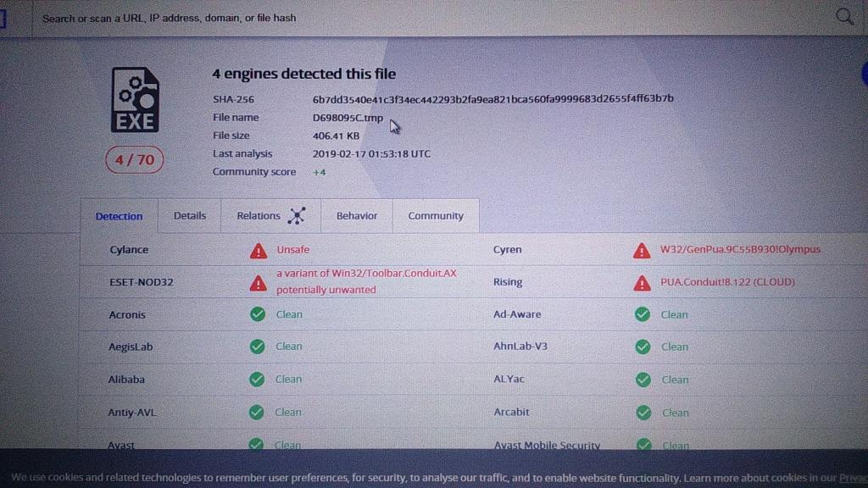Click Cylance 'Unsafe' result
This screenshot has height=488, width=868.
[x=292, y=250]
